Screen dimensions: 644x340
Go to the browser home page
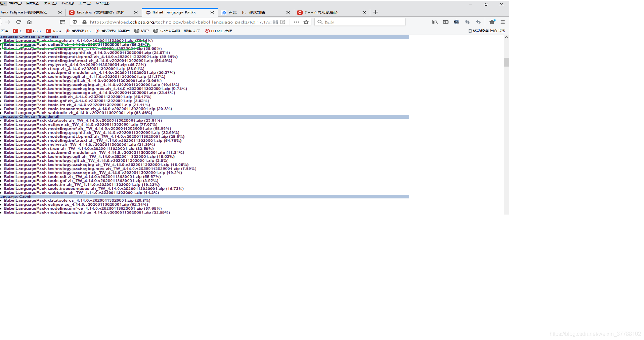click(29, 22)
